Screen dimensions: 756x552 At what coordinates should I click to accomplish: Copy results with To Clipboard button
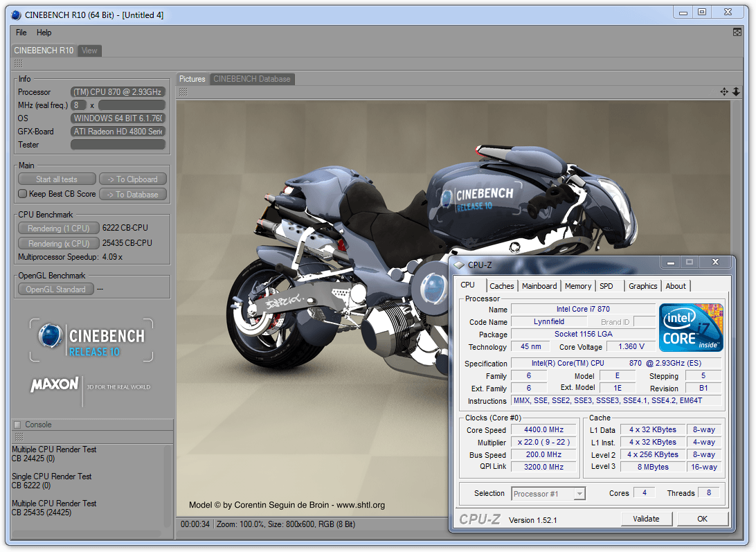click(133, 179)
